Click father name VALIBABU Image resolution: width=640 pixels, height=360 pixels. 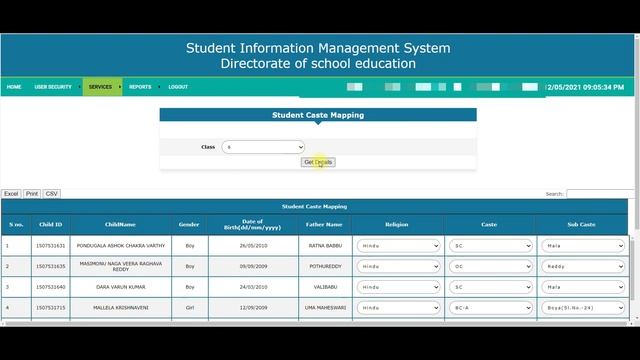coord(325,287)
